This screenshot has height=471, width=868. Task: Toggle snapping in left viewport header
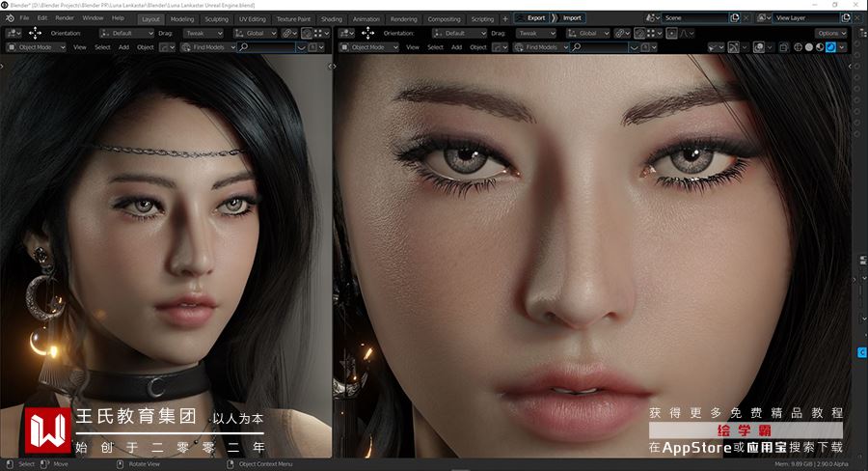coord(307,33)
